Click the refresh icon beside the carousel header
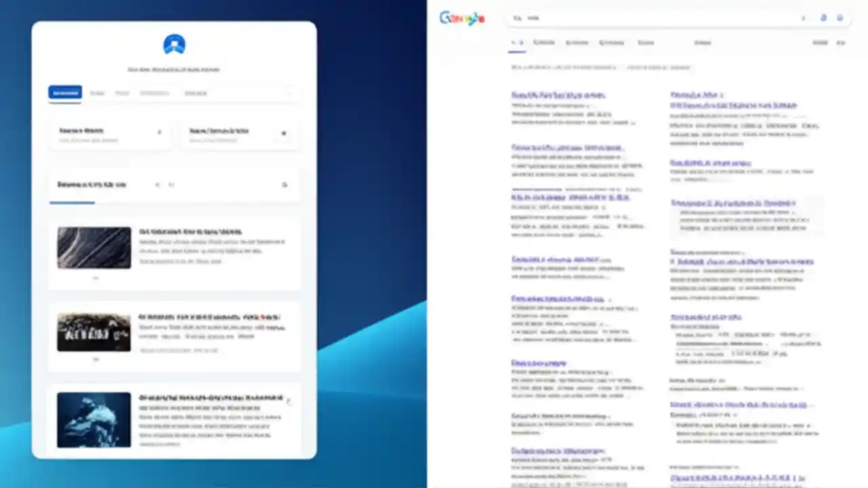 285,184
